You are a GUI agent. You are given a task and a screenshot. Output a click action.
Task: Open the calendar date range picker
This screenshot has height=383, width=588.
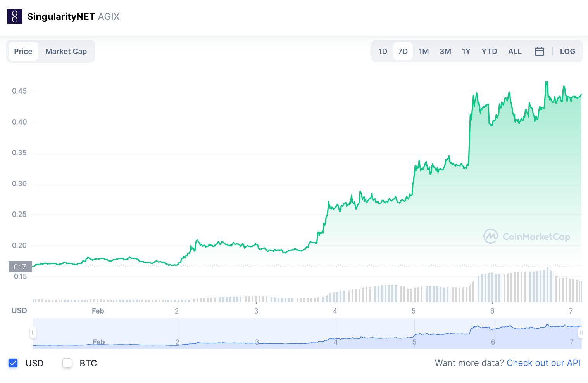pyautogui.click(x=540, y=51)
